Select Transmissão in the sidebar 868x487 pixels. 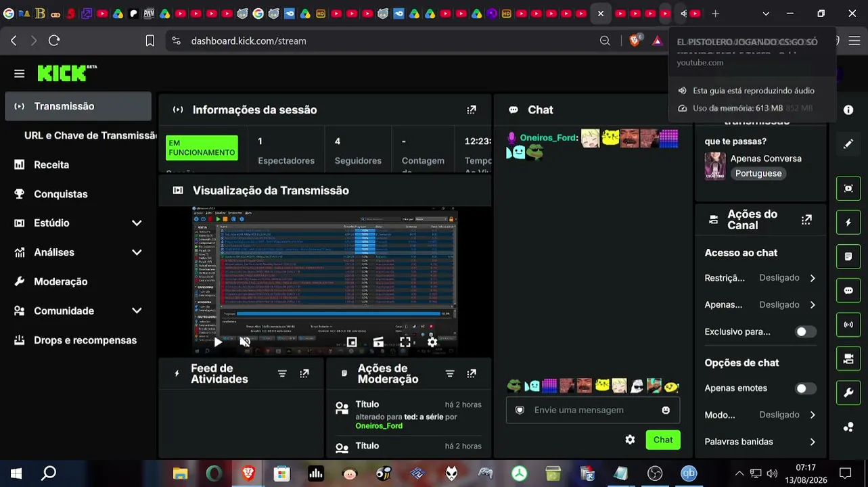[x=78, y=106]
